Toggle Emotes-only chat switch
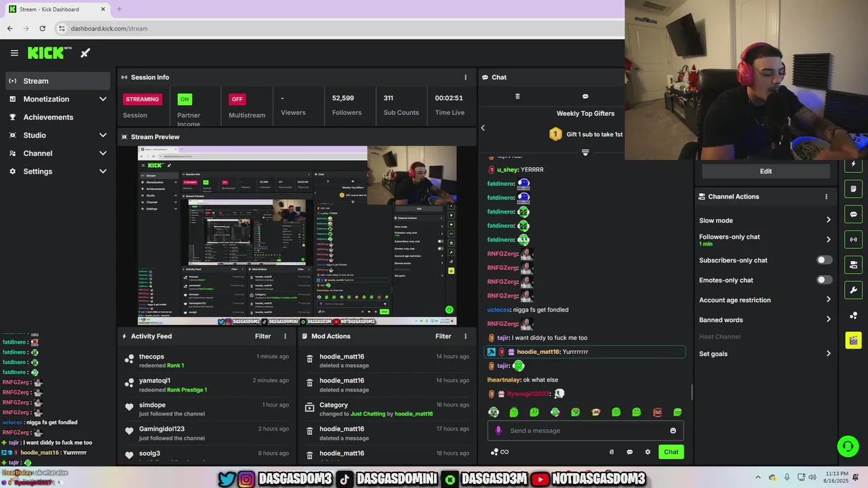The width and height of the screenshot is (868, 488). click(824, 280)
